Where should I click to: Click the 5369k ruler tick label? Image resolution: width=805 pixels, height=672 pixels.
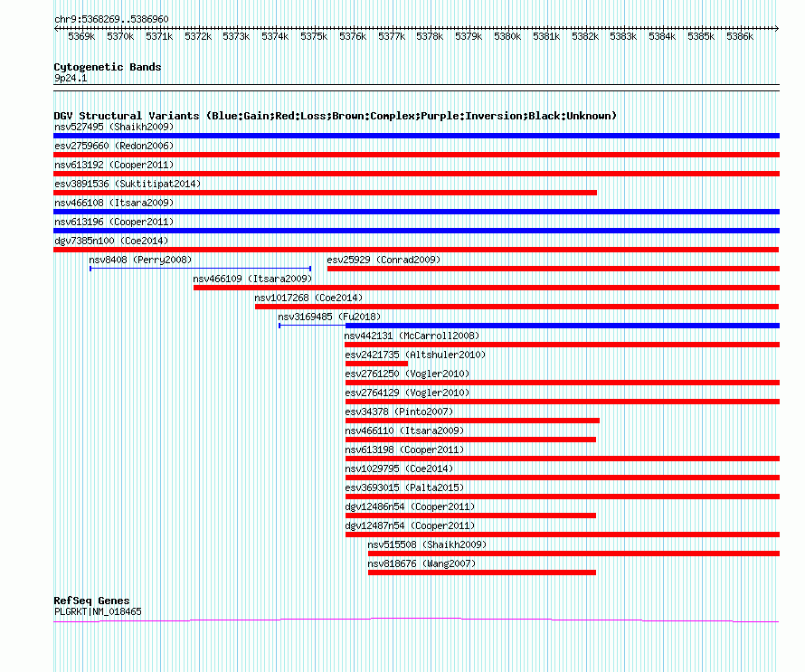coord(81,36)
